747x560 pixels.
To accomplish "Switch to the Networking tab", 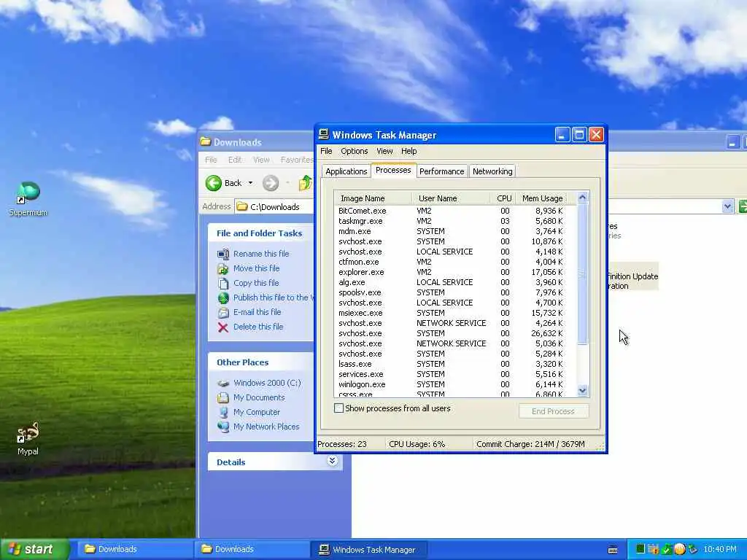I will pyautogui.click(x=492, y=171).
